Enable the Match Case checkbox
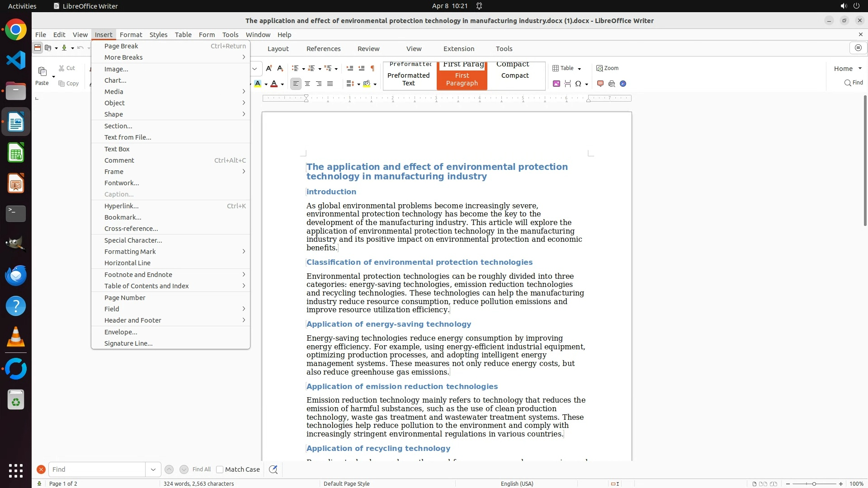Viewport: 868px width, 488px height. (220, 469)
